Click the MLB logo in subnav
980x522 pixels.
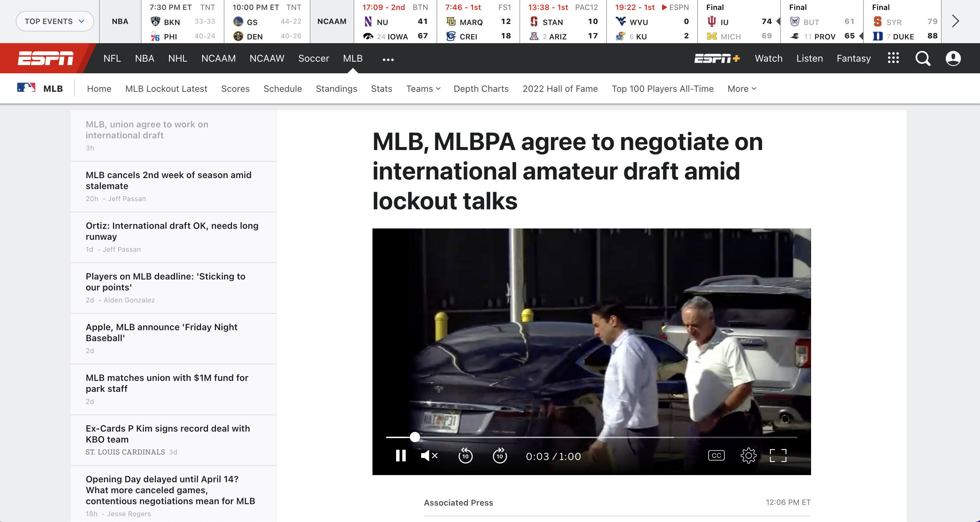coord(26,88)
